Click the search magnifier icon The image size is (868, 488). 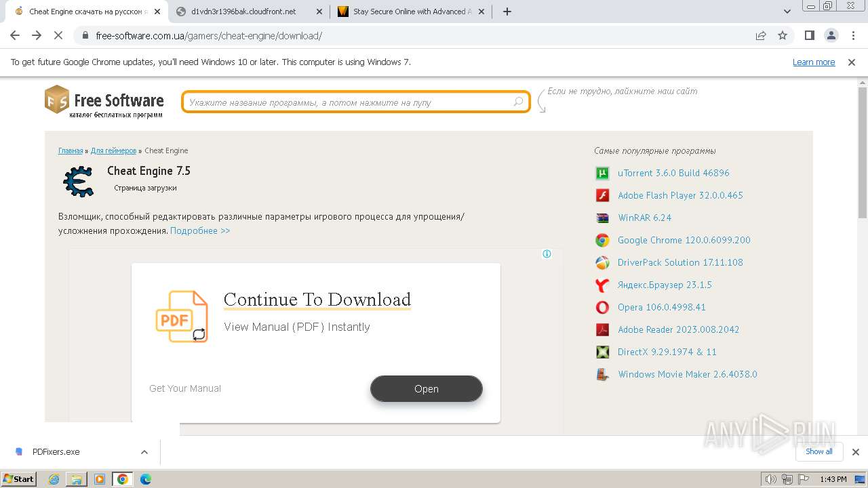point(519,102)
